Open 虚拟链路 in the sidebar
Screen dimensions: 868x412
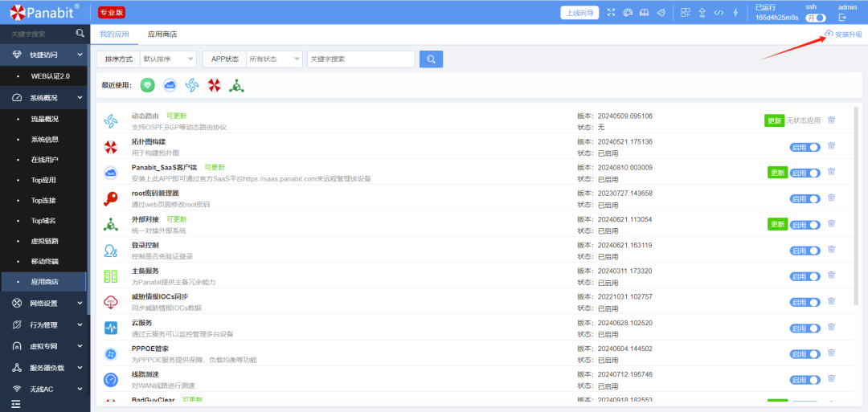pyautogui.click(x=44, y=241)
